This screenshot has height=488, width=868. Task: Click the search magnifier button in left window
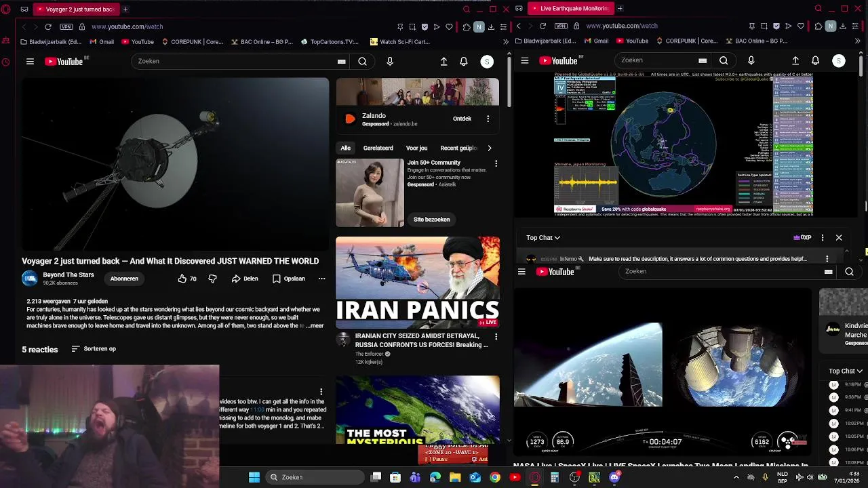[x=362, y=62]
